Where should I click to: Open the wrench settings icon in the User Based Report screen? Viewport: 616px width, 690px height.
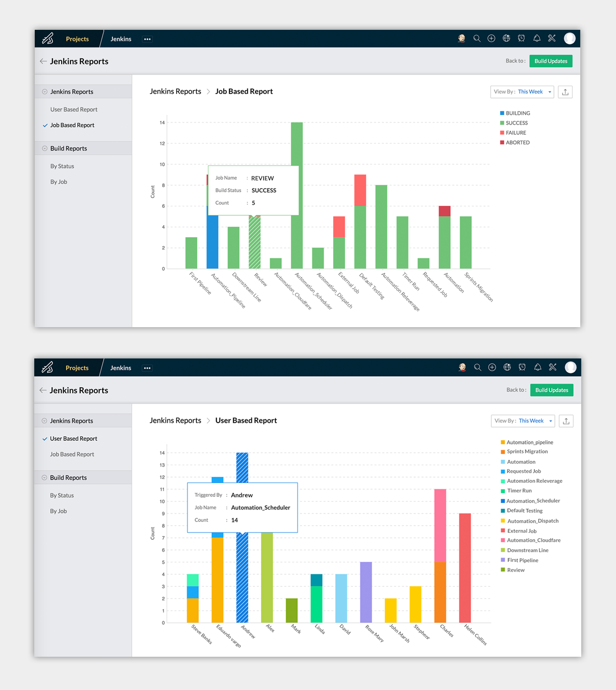coord(553,367)
